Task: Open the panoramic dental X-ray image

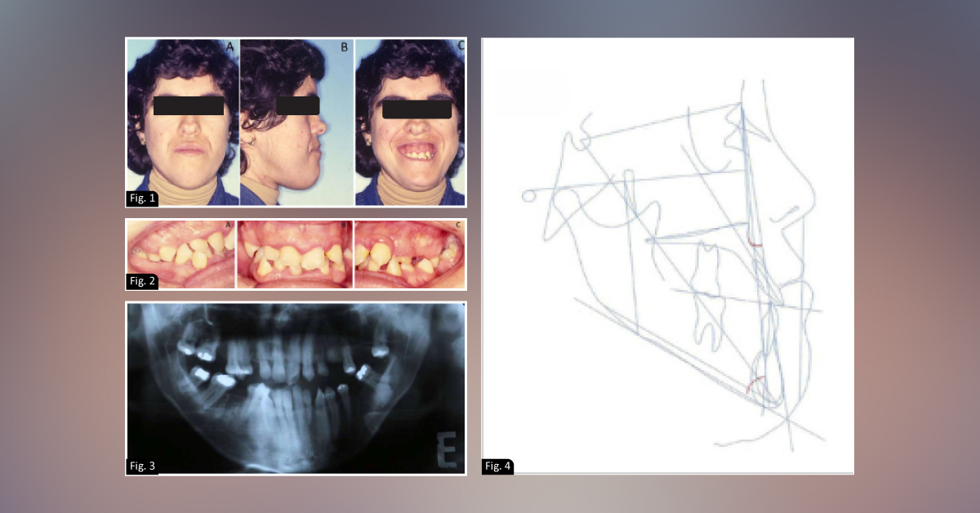Action: point(296,388)
